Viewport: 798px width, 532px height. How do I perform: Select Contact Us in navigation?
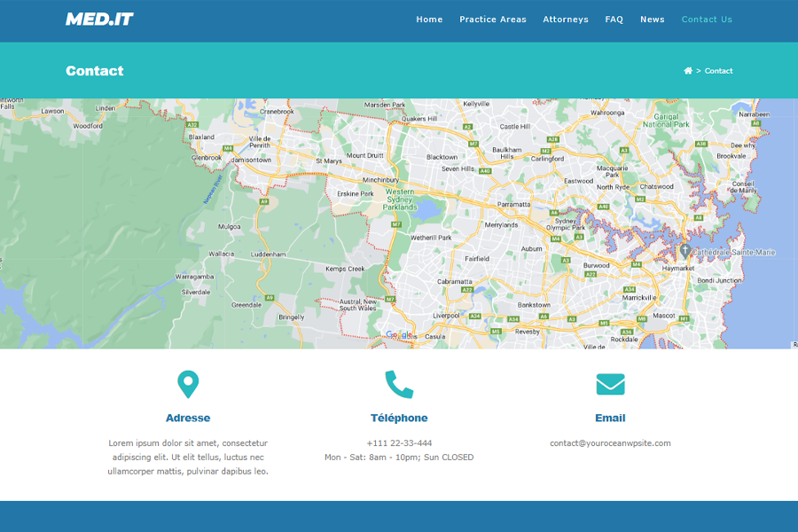pyautogui.click(x=707, y=20)
